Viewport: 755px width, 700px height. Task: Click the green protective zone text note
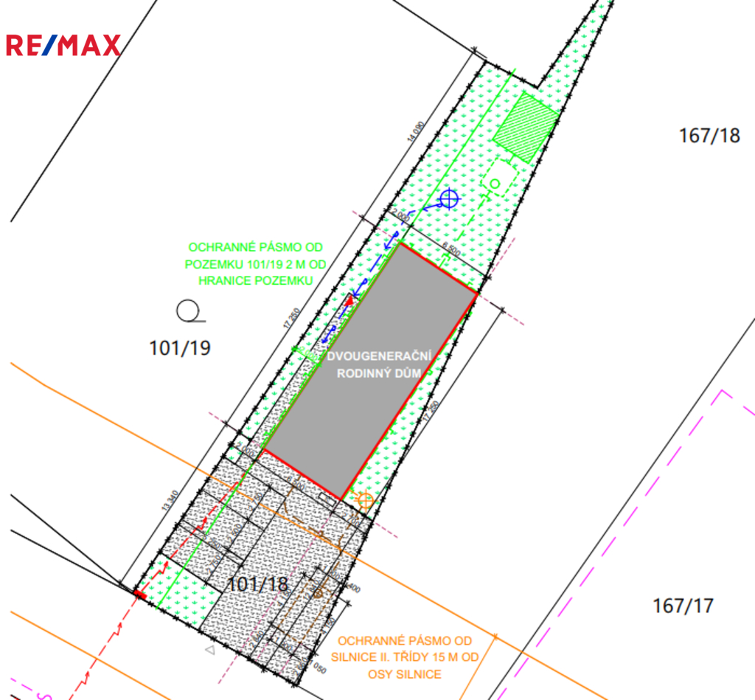255,263
